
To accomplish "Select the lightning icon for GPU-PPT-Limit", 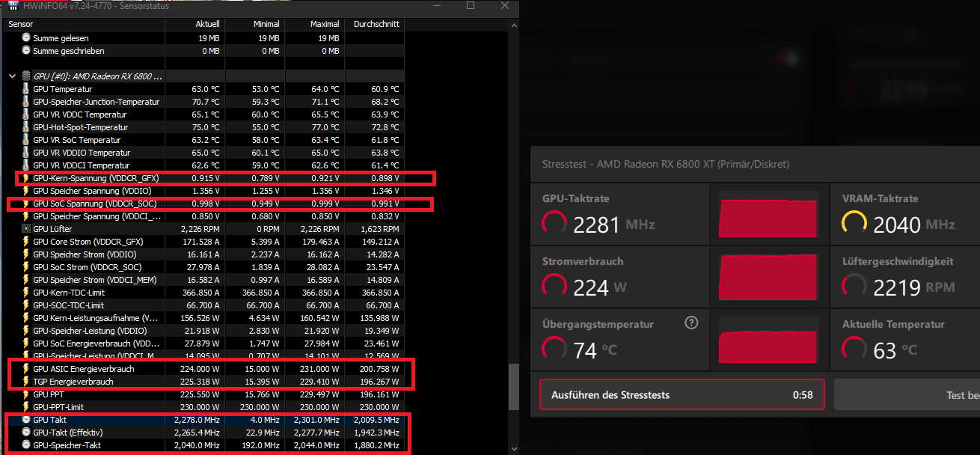I will 27,407.
